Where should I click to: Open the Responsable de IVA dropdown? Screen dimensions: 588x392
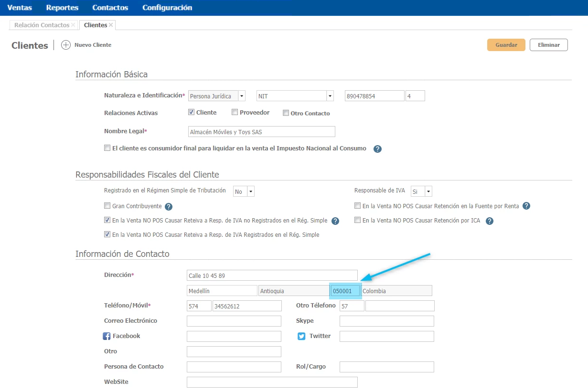pyautogui.click(x=428, y=191)
